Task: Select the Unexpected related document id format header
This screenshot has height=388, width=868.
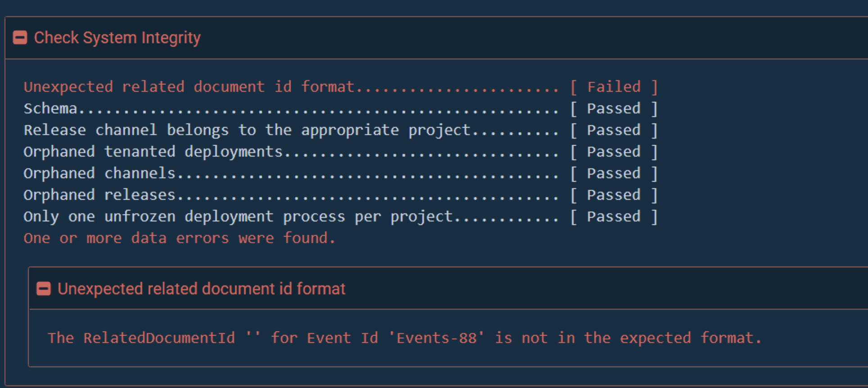Action: 201,289
